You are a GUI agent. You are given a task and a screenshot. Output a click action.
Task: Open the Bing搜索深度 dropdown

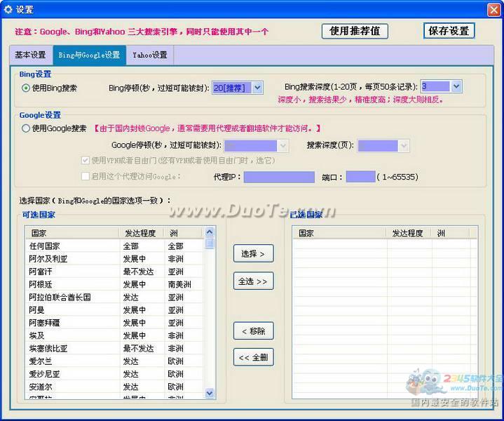pyautogui.click(x=456, y=86)
